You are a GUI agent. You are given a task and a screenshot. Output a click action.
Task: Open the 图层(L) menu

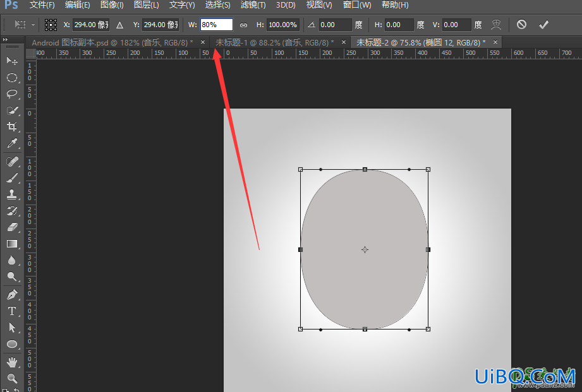(x=146, y=5)
